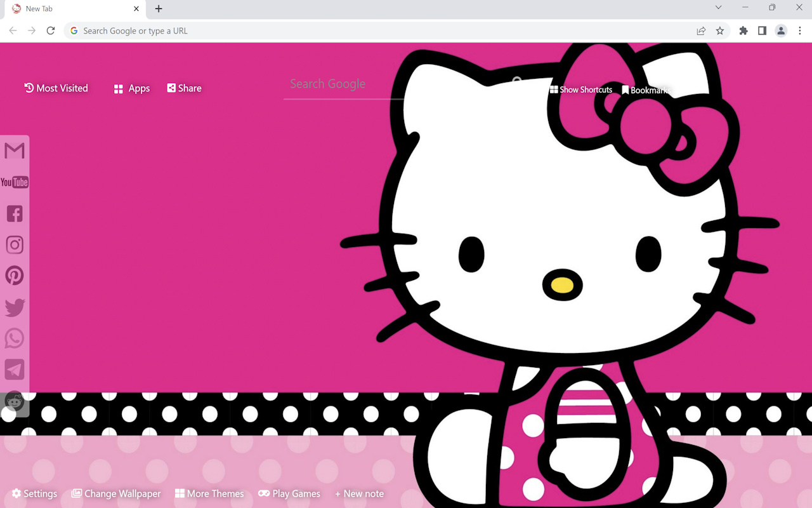Click the browser Back arrow

[x=13, y=30]
